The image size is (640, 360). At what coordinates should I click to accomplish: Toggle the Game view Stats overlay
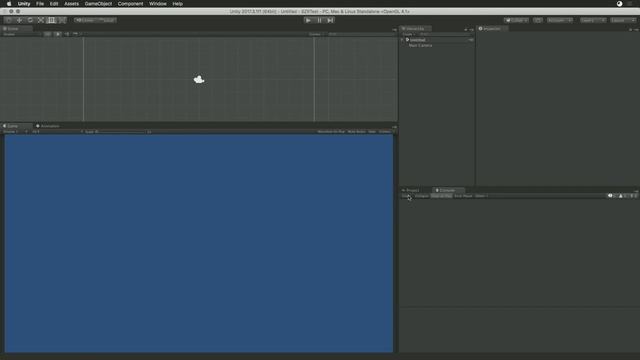pos(372,132)
